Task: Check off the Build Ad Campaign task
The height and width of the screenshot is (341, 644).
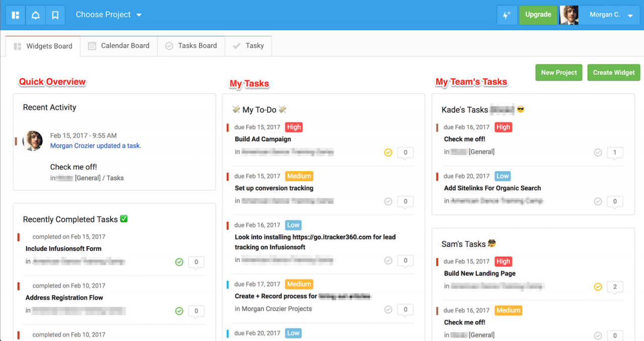Action: pyautogui.click(x=388, y=152)
